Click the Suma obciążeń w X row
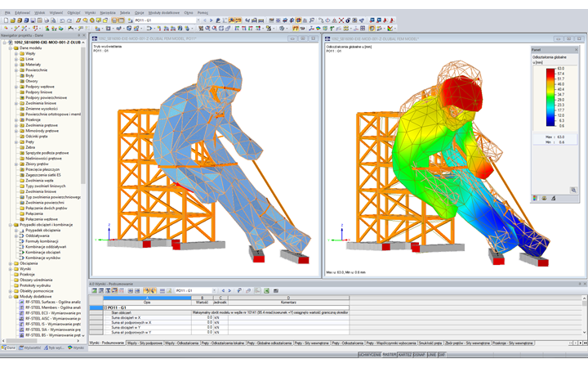Viewport: 588px width, 368px height. [226, 317]
